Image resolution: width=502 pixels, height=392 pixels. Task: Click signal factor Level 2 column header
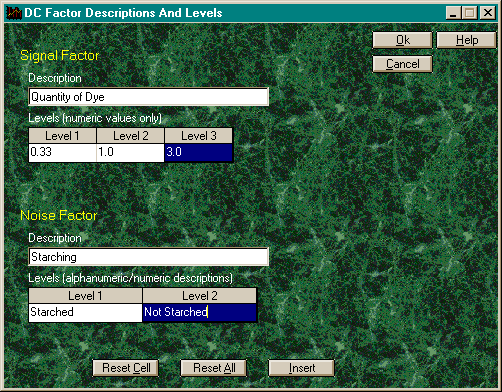[130, 136]
